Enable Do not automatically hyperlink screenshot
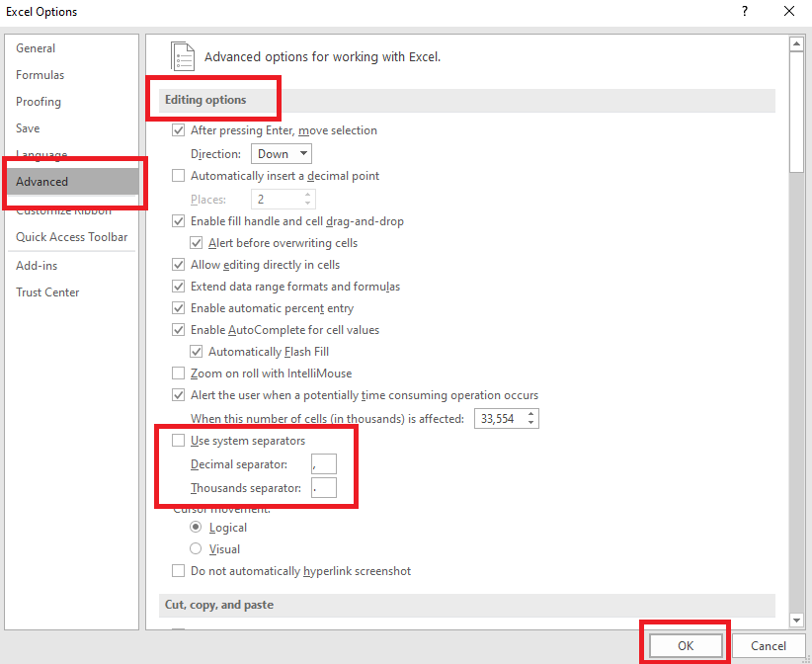 click(x=178, y=571)
